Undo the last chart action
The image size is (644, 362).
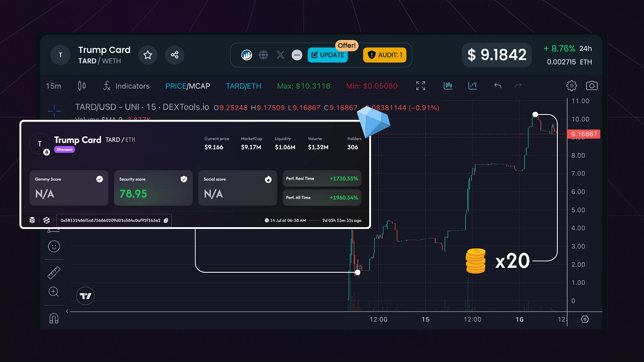pos(498,86)
